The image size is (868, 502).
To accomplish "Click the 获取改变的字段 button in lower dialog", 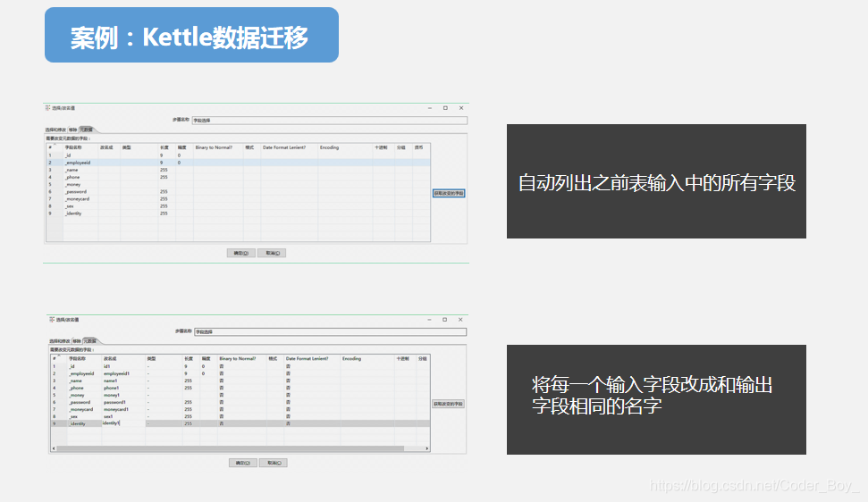I will coord(448,404).
